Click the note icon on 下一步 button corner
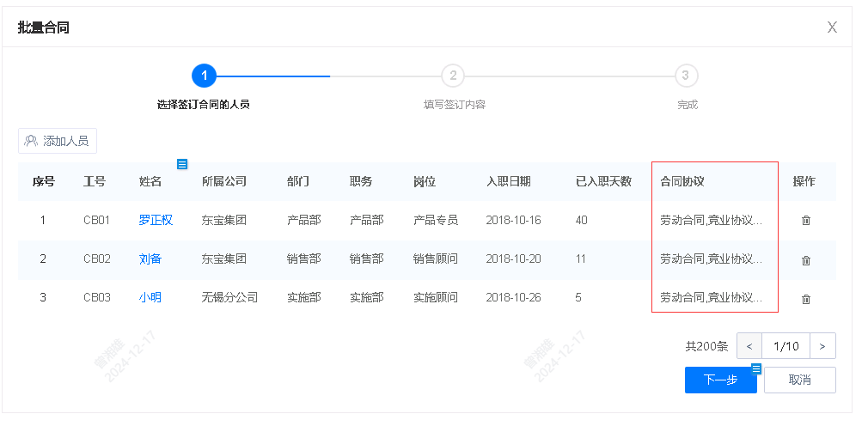Screen dimensions: 868x426 [757, 369]
